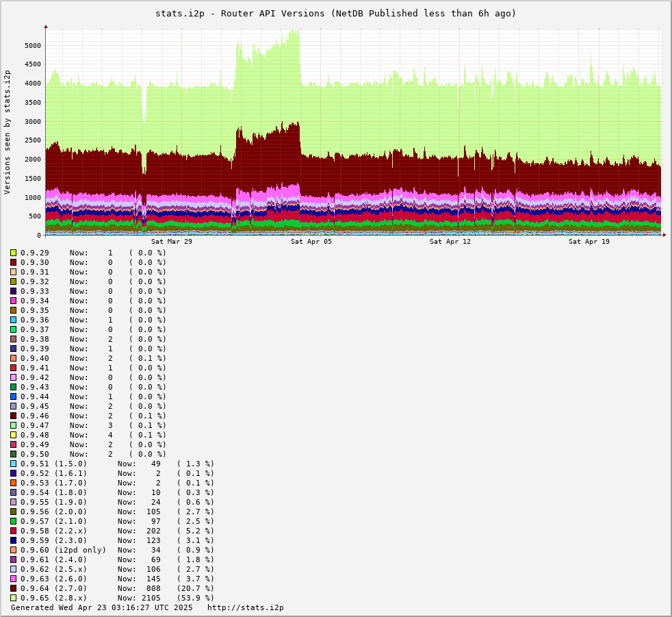Click the 'Generated Wed Apr 23 03:16:27 UTC 2025' text
Screen dimensions: 672x617
point(101,607)
